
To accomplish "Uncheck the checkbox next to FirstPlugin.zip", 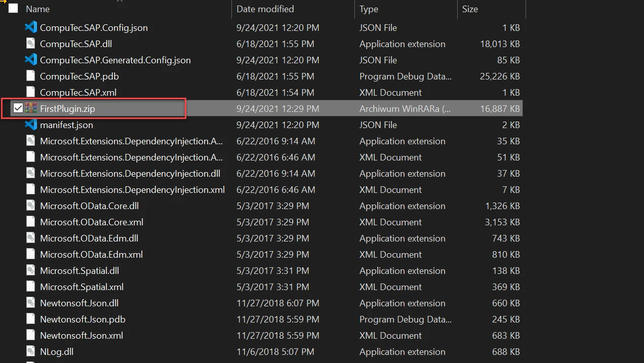I will pos(18,107).
